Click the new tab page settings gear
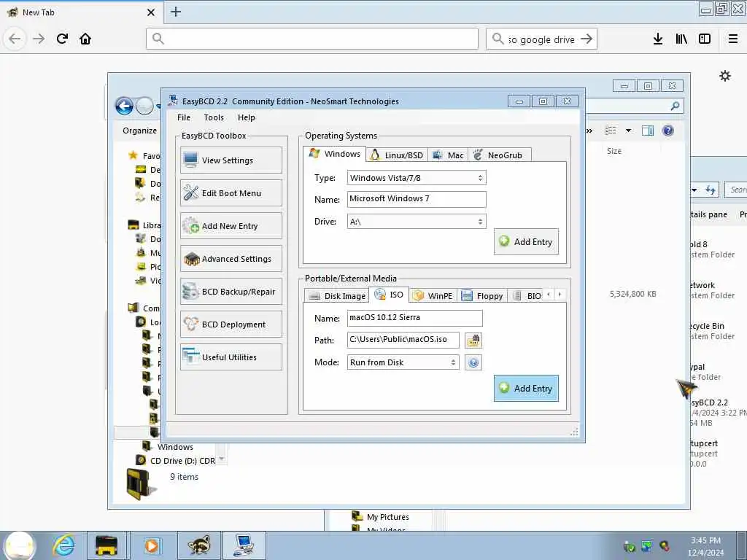Image resolution: width=747 pixels, height=560 pixels. click(725, 76)
